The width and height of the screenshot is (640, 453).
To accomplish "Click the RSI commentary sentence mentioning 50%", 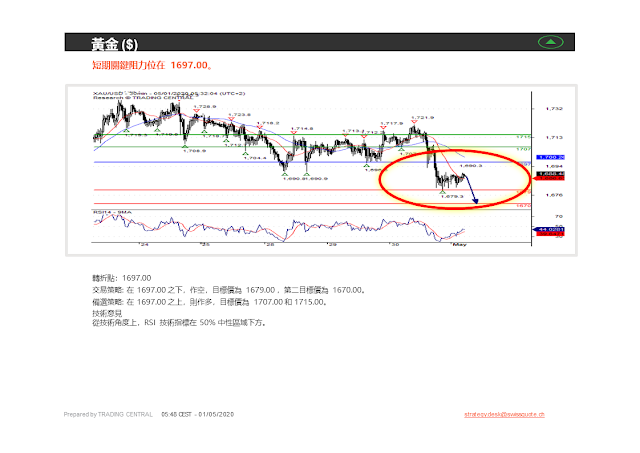I will click(x=180, y=322).
